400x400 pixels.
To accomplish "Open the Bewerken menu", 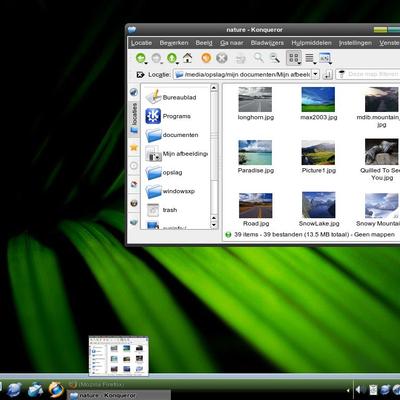I will (x=174, y=43).
